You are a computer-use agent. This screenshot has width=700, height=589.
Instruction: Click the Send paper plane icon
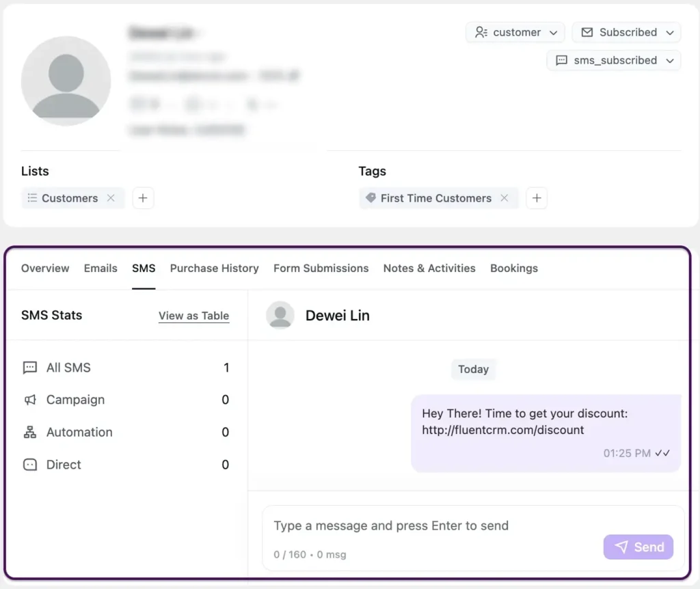point(622,547)
